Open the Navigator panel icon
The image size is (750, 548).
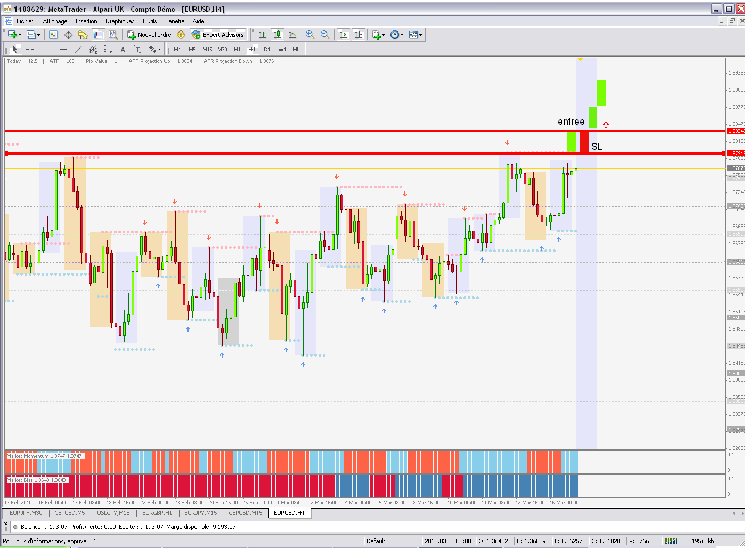click(x=83, y=34)
